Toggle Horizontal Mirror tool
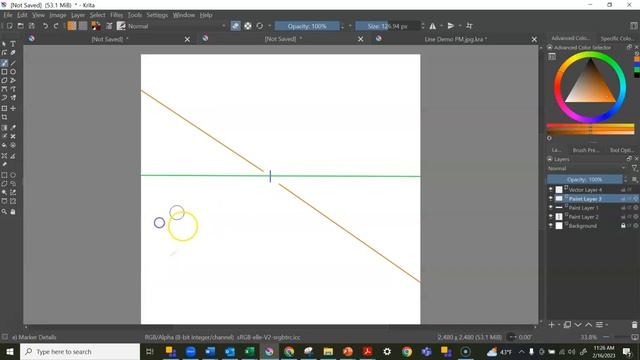This screenshot has width=640, height=360. [x=433, y=26]
